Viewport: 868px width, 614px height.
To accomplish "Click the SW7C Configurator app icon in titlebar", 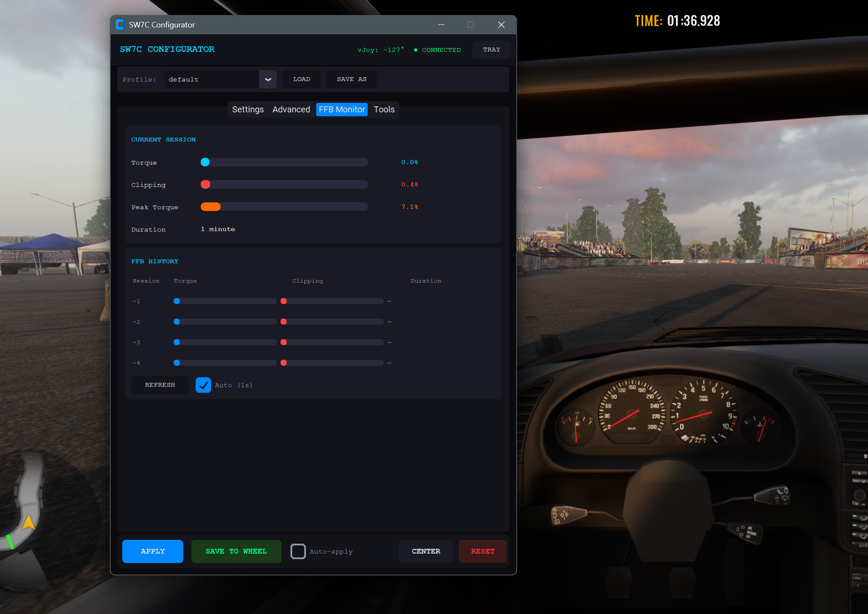I will [120, 24].
